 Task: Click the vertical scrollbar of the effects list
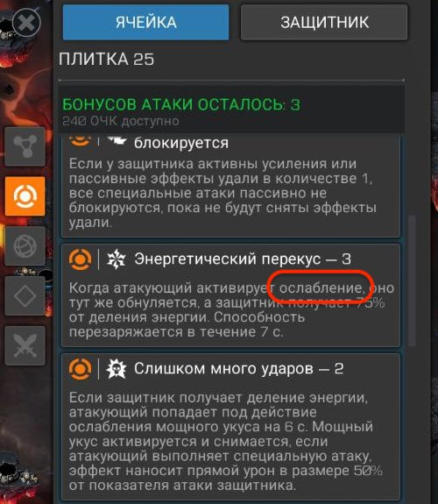tap(412, 281)
